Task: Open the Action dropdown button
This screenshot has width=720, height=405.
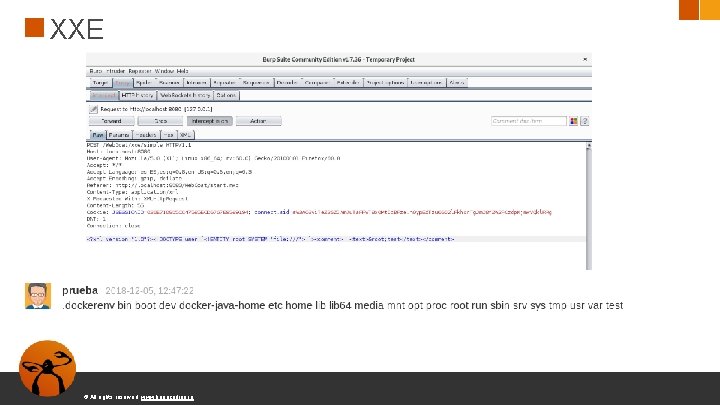Action: [x=259, y=121]
